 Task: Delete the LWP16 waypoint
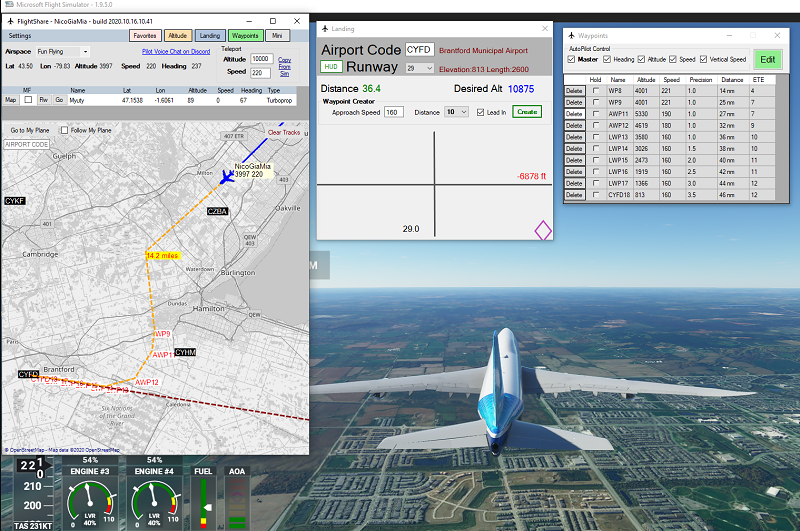[574, 172]
